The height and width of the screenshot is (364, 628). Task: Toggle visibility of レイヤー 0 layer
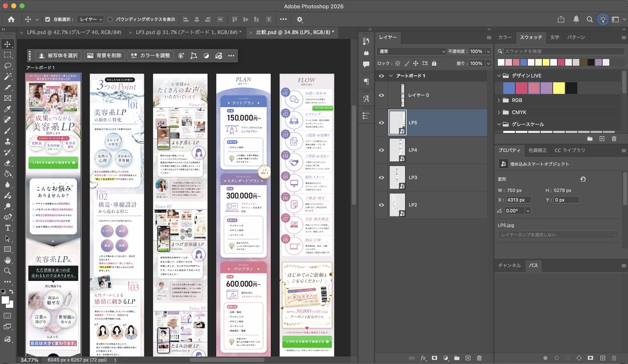pos(382,95)
